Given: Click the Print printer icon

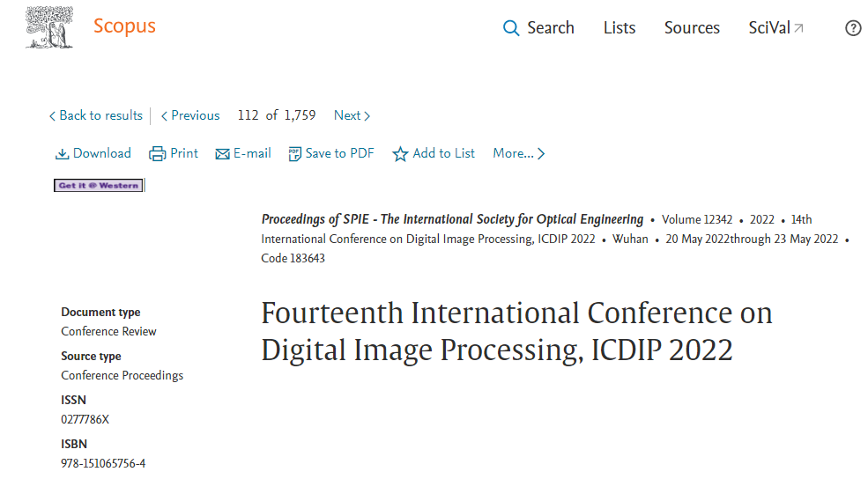Looking at the screenshot, I should (x=157, y=154).
